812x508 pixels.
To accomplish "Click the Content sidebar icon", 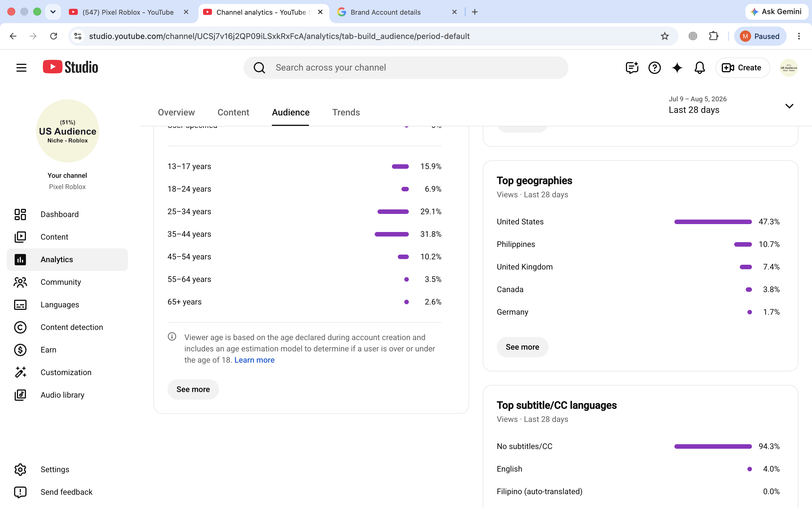I will point(20,237).
